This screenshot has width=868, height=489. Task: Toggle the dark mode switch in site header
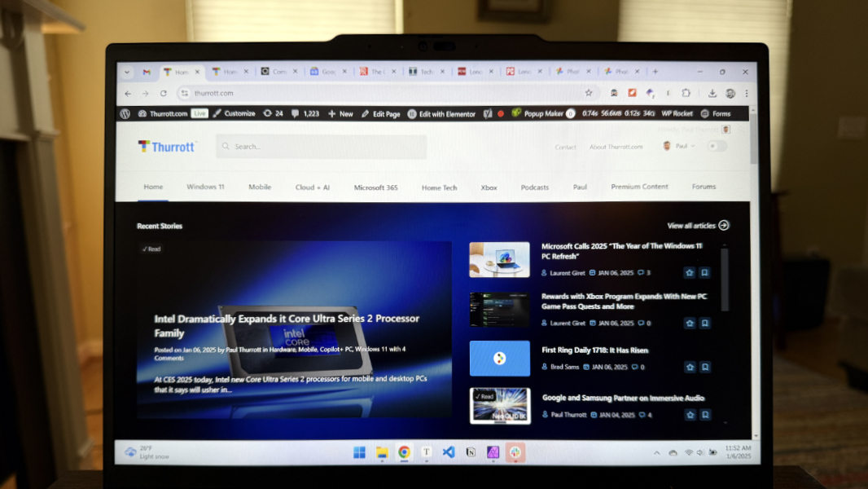coord(717,147)
